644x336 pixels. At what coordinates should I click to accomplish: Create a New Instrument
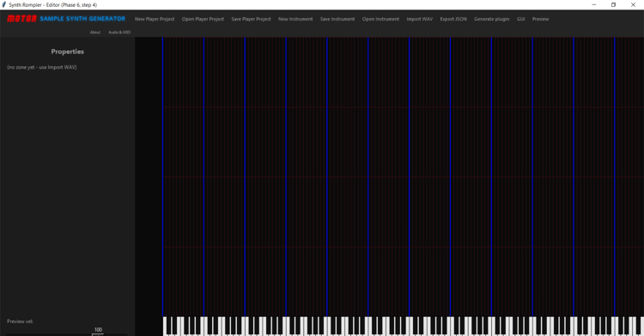[295, 19]
